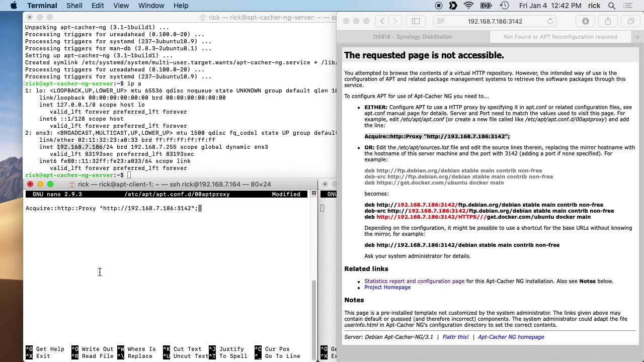The height and width of the screenshot is (362, 644).
Task: Open the Help menu
Action: [x=181, y=6]
